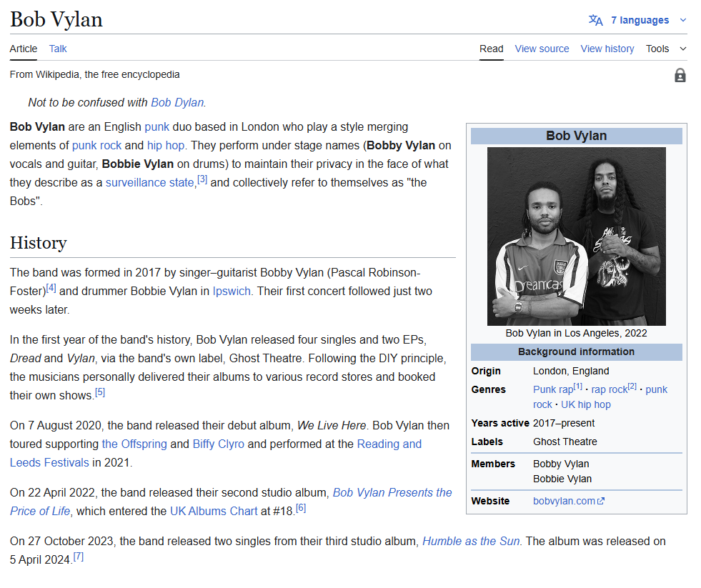Viewport: 701px width, 588px height.
Task: Open Bob Vylan Presents the Price of Life link
Action: pos(231,502)
